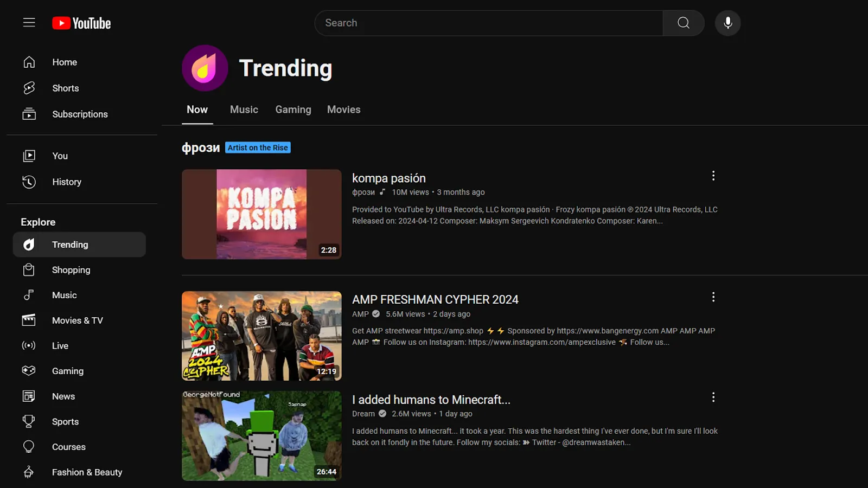Go to Live in Explore

pyautogui.click(x=60, y=345)
